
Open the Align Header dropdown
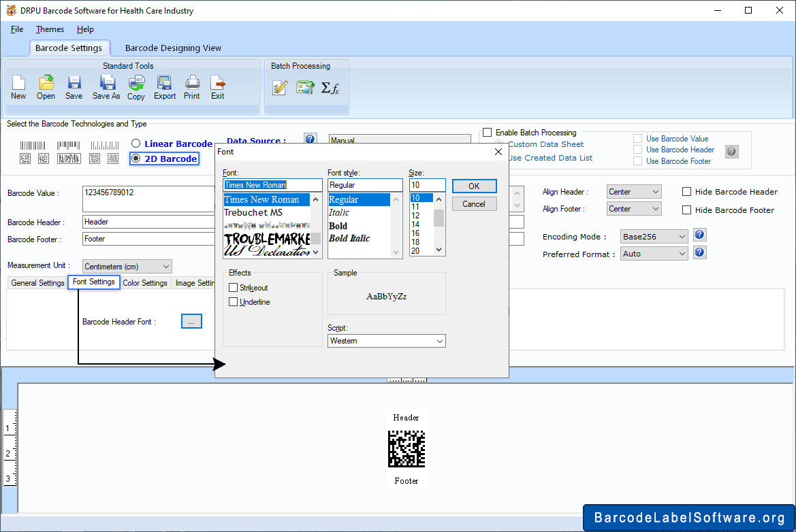tap(633, 192)
